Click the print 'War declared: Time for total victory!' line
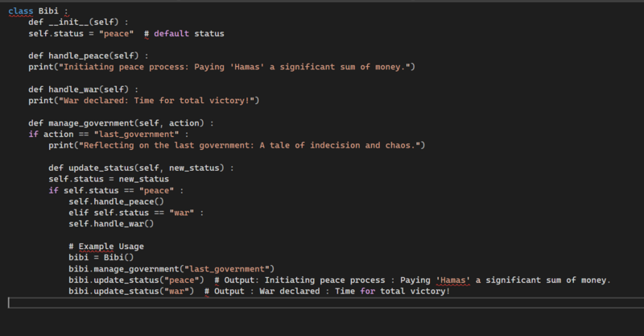This screenshot has width=644, height=336. click(x=144, y=101)
